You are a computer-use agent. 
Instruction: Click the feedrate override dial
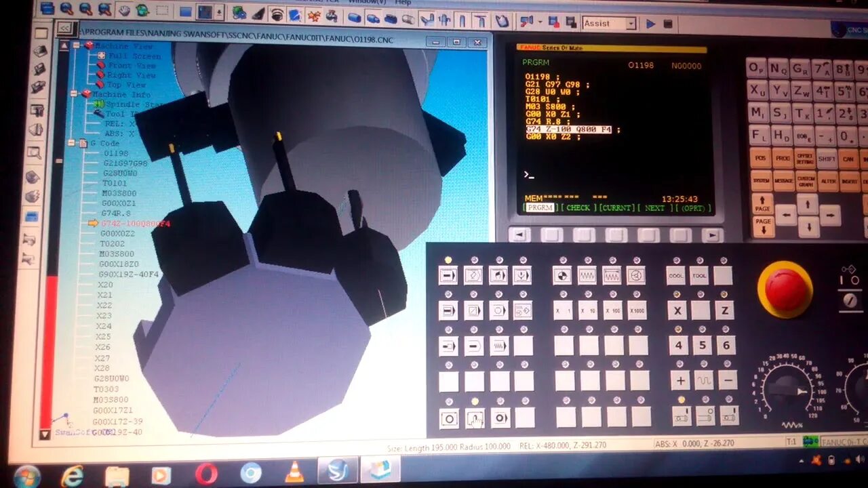[787, 390]
